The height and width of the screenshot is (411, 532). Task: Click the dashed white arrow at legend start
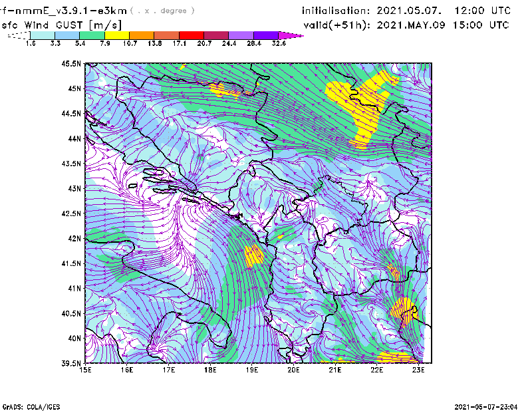point(19,35)
